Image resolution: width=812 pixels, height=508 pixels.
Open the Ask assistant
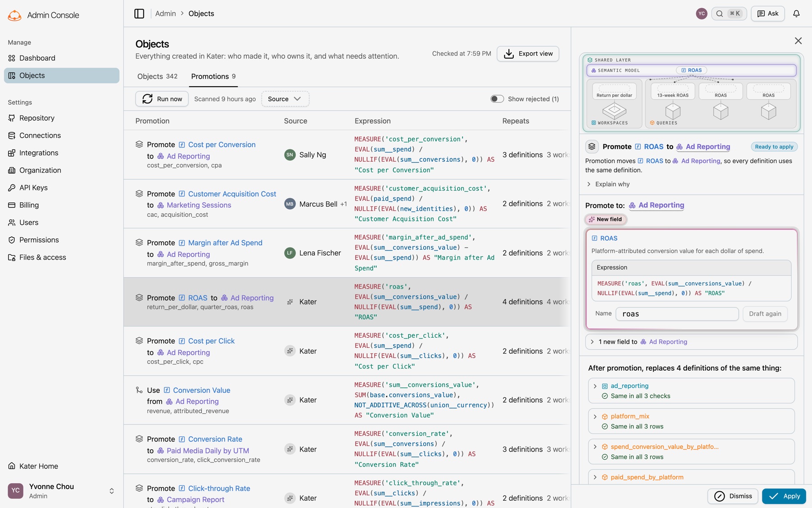click(768, 14)
